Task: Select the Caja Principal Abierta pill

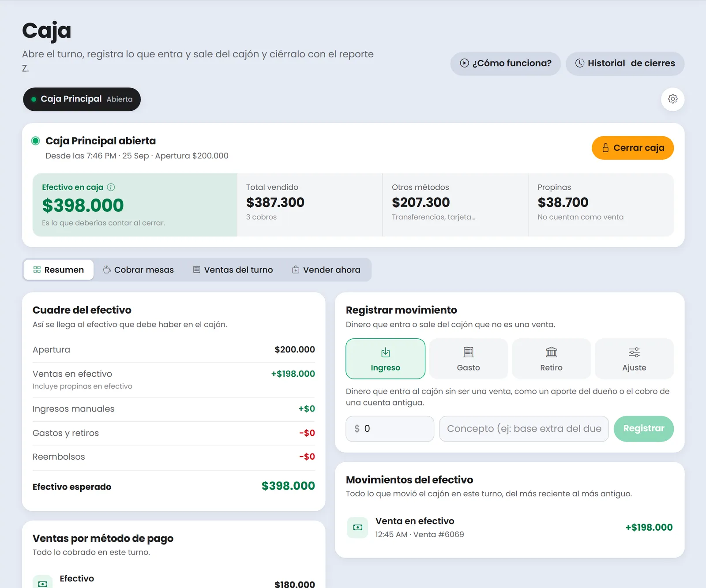Action: (82, 99)
